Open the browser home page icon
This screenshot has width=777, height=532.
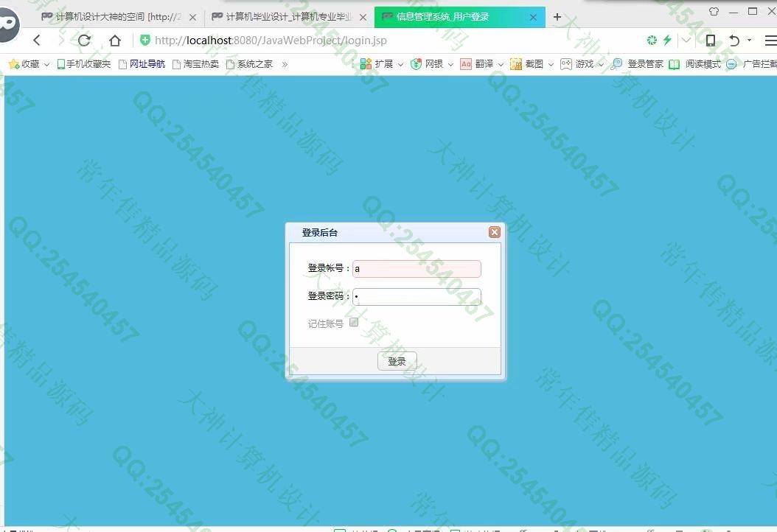114,40
